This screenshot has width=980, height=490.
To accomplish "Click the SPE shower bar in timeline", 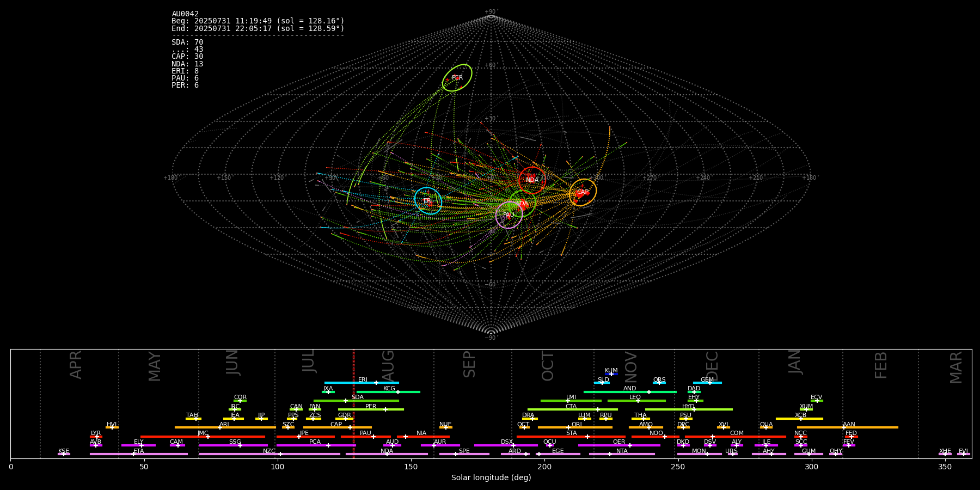I will pyautogui.click(x=464, y=454).
